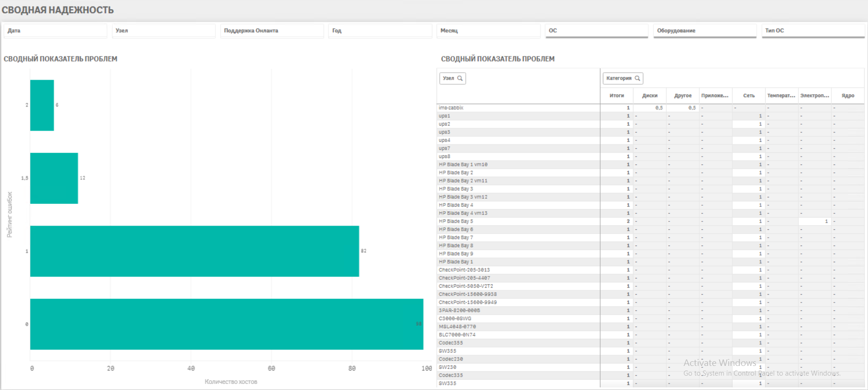The height and width of the screenshot is (390, 868).
Task: Select the HP Blade Bay 5 row
Action: point(518,221)
